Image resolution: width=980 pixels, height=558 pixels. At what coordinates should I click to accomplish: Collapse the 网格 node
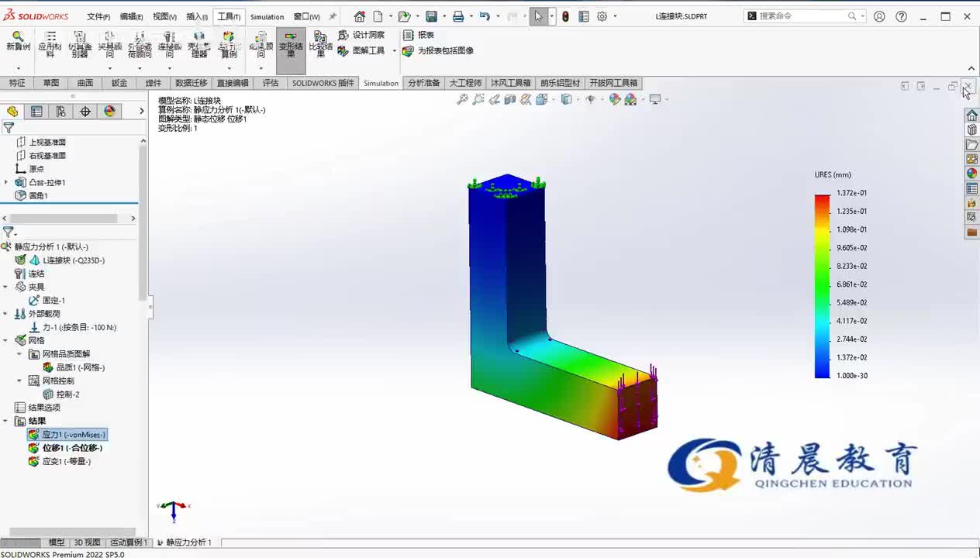(x=5, y=340)
